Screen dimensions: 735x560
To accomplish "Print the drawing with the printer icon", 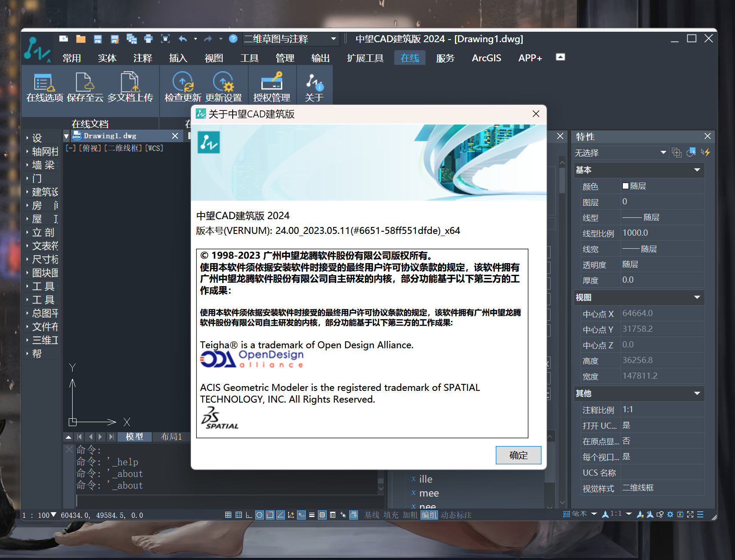I will tap(148, 39).
